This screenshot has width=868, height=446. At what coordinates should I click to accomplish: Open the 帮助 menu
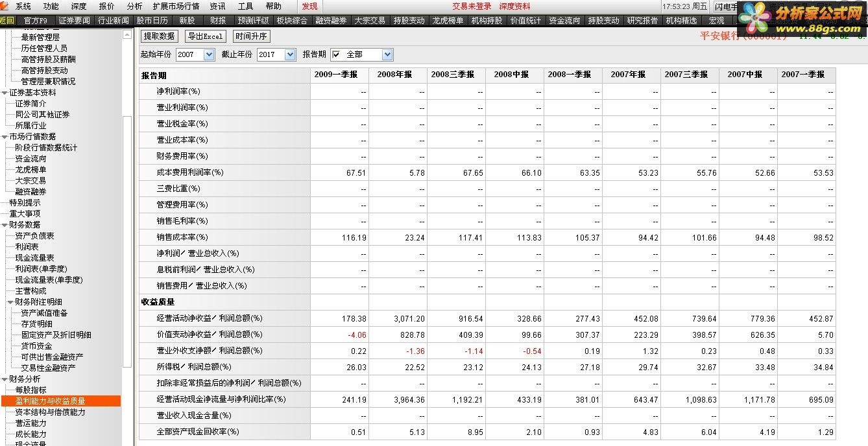(274, 6)
